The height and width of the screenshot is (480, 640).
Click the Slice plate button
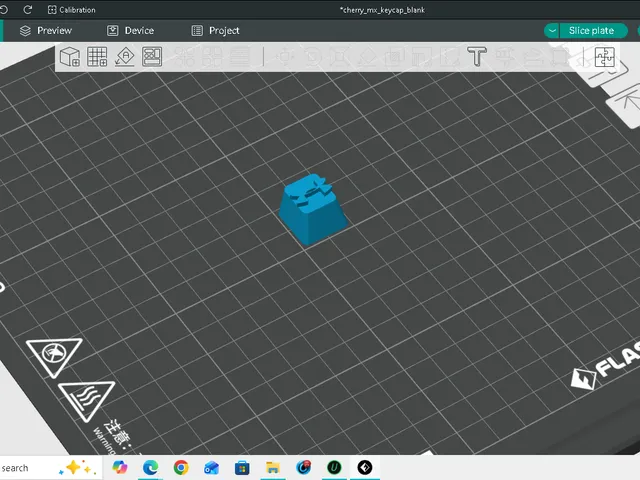(x=593, y=31)
